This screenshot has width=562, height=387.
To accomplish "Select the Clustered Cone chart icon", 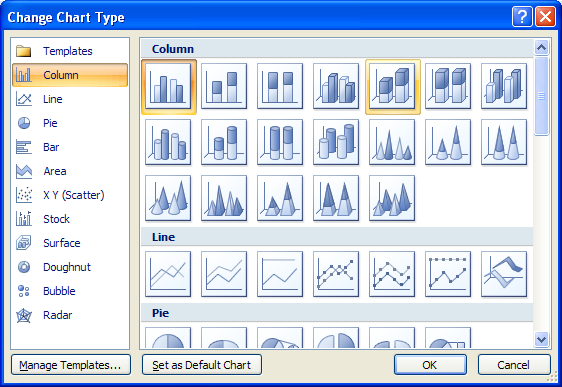I will 392,142.
